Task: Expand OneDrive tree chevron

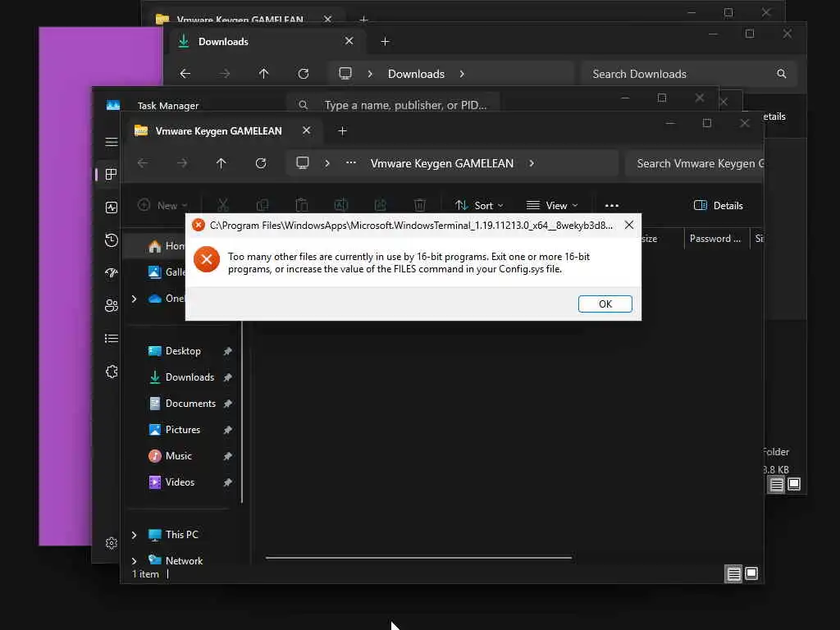Action: [x=134, y=299]
